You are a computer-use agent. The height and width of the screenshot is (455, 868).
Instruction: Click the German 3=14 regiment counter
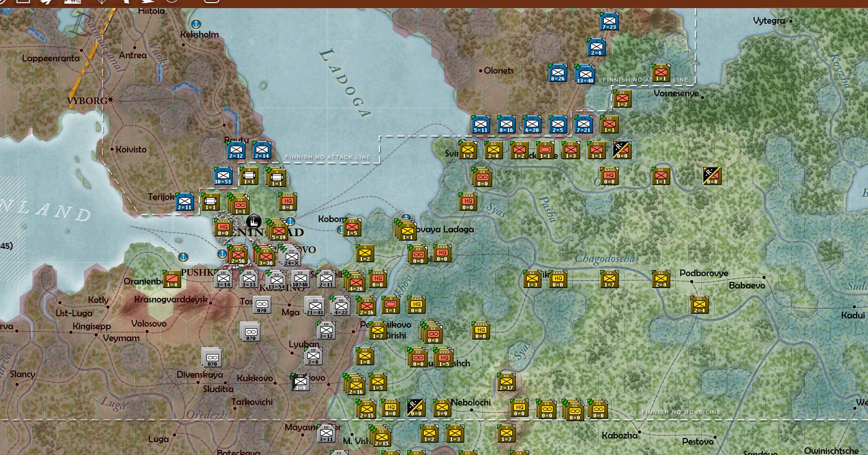pyautogui.click(x=223, y=279)
